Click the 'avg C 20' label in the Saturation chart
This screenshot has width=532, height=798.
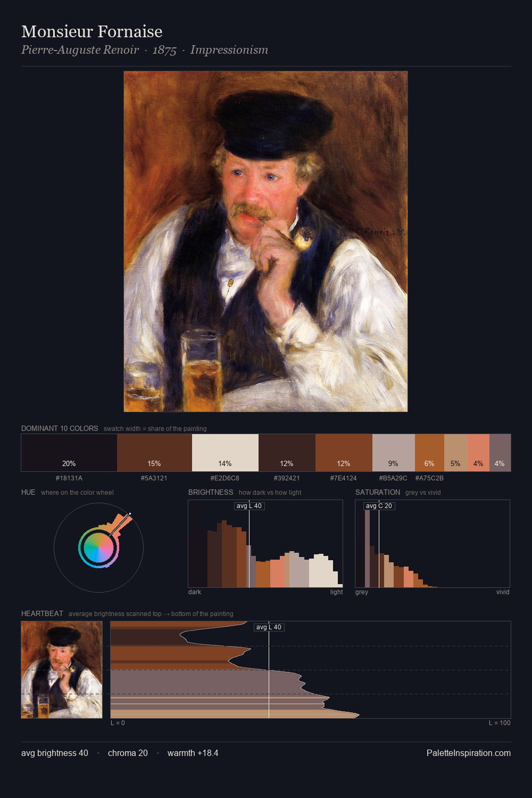379,506
